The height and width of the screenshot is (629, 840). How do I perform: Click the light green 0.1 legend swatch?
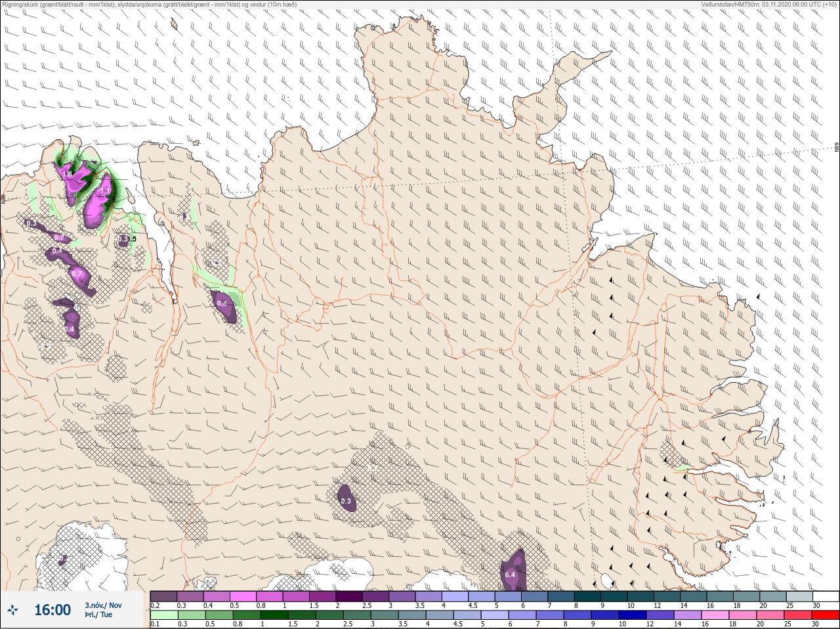tap(163, 615)
